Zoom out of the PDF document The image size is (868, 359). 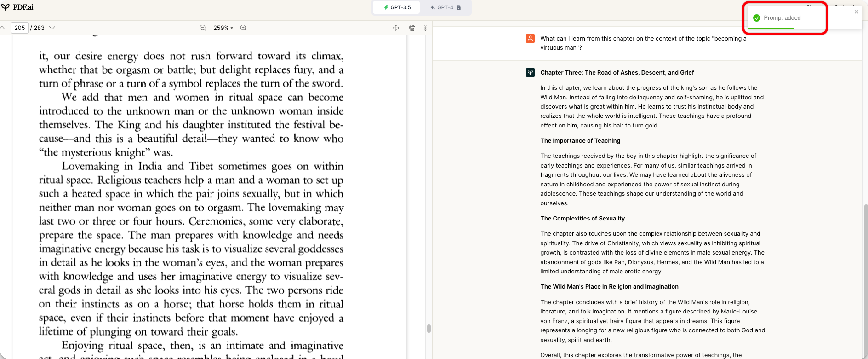coord(203,28)
